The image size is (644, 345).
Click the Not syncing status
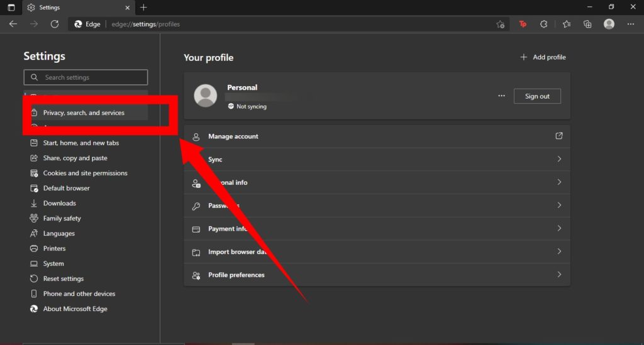(x=247, y=106)
